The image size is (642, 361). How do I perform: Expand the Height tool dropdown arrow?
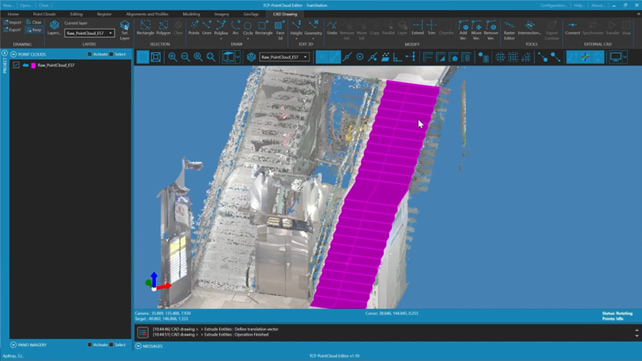(x=296, y=38)
